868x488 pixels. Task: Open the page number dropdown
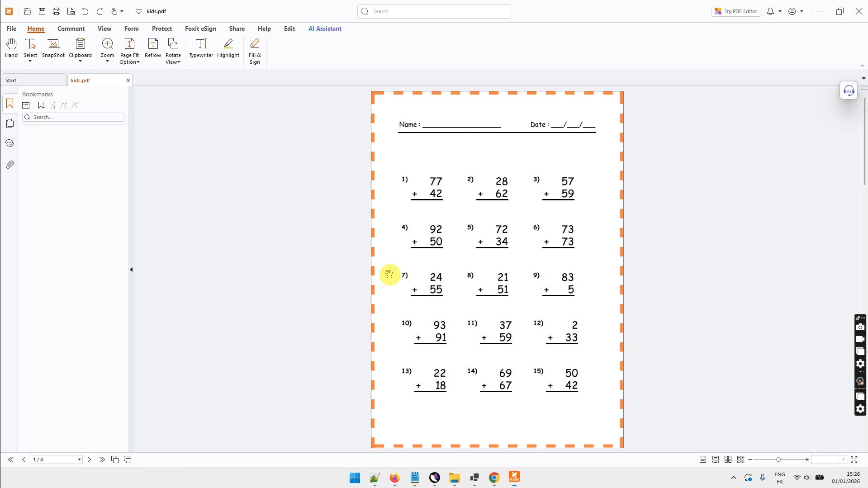click(79, 460)
